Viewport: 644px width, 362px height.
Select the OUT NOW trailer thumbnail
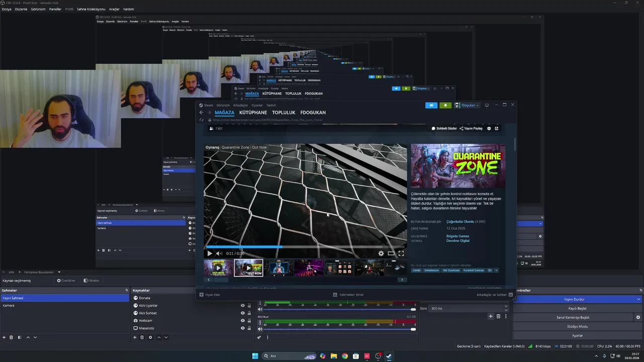click(x=249, y=267)
